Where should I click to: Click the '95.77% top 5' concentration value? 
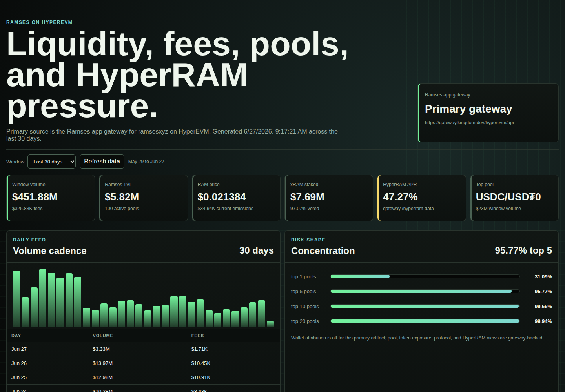tap(523, 250)
